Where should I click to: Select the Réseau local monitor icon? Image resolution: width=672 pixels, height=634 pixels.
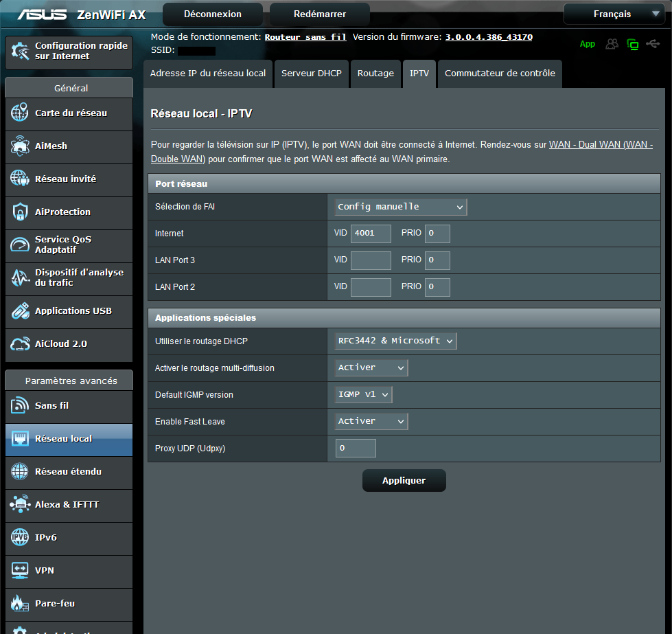click(20, 438)
